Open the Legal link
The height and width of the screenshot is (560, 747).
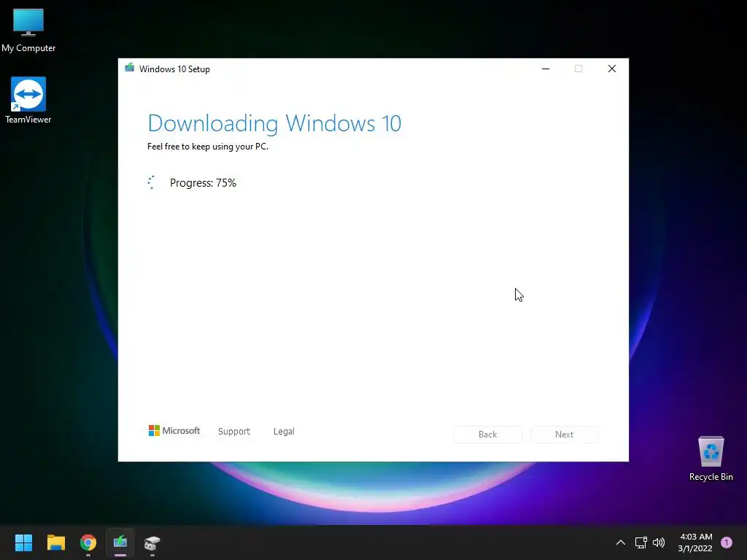(284, 431)
